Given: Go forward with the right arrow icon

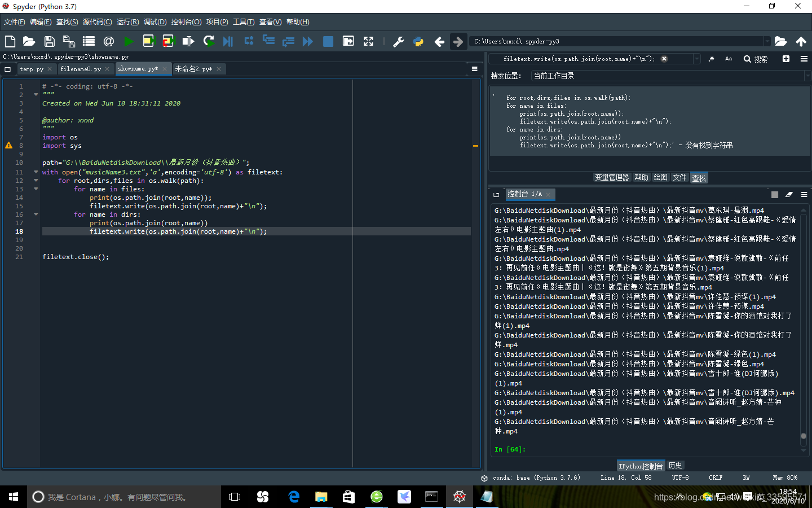Looking at the screenshot, I should pos(458,41).
